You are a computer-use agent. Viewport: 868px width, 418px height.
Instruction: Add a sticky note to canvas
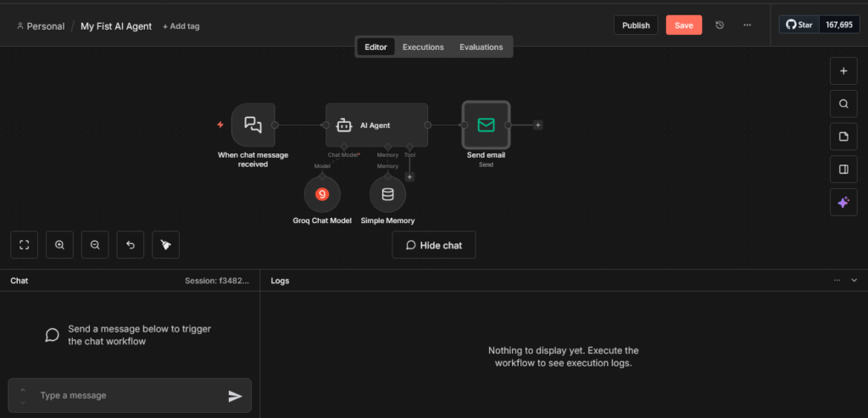coord(843,137)
